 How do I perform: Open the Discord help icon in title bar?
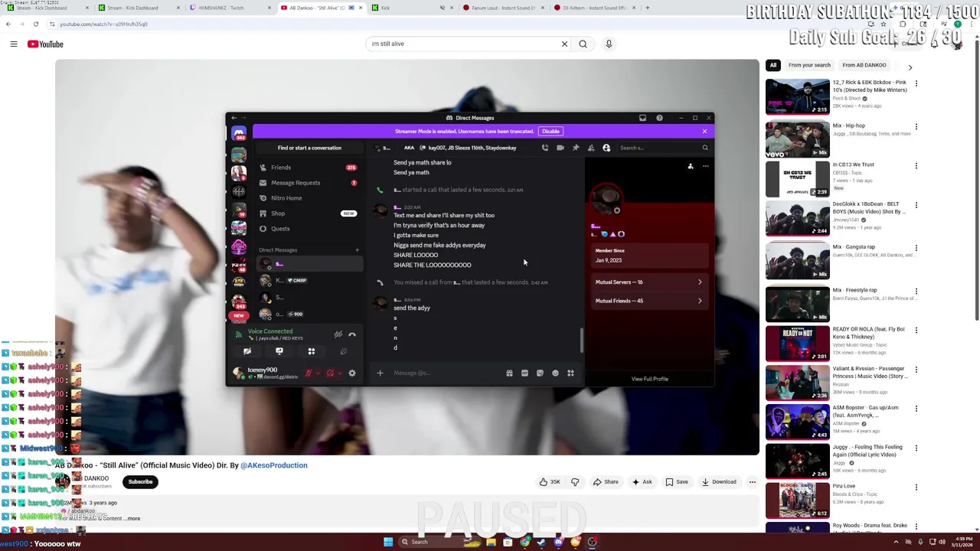click(x=659, y=118)
